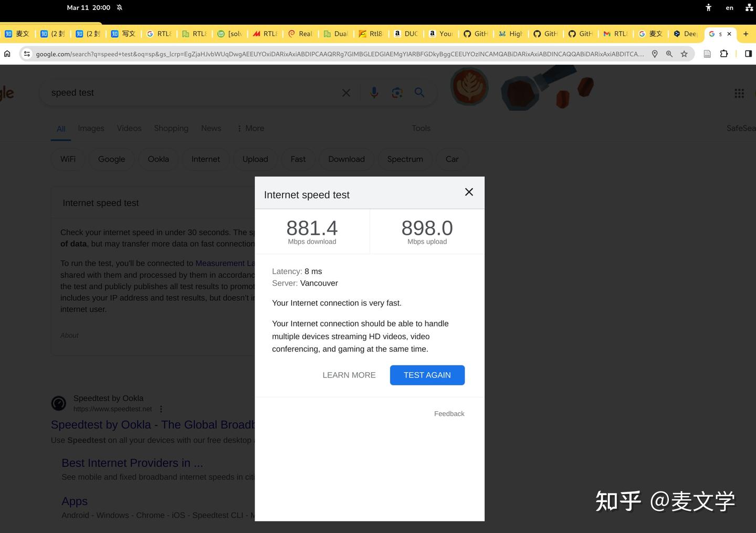
Task: Click inside the address bar URL field
Action: [315, 54]
